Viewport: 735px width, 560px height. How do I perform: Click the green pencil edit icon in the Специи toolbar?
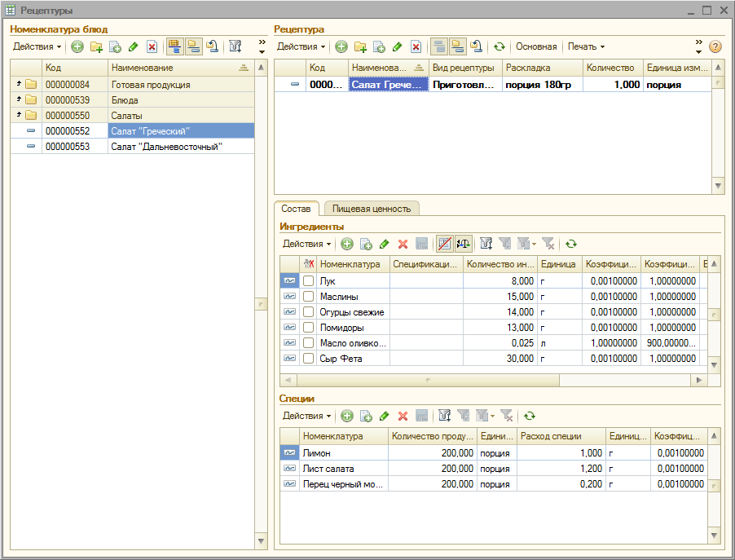click(x=385, y=416)
